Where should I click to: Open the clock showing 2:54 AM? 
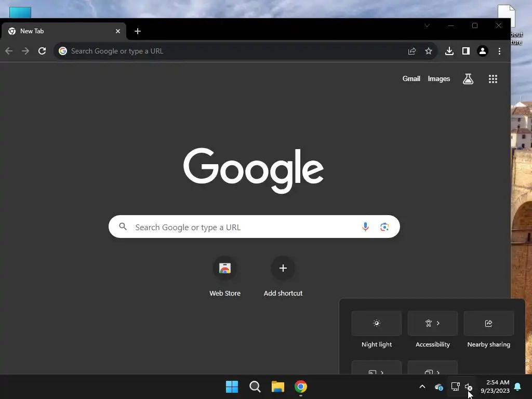[495, 387]
